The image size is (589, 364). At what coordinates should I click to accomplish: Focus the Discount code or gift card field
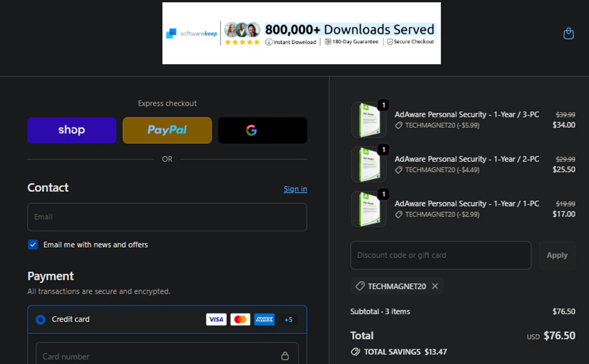441,255
